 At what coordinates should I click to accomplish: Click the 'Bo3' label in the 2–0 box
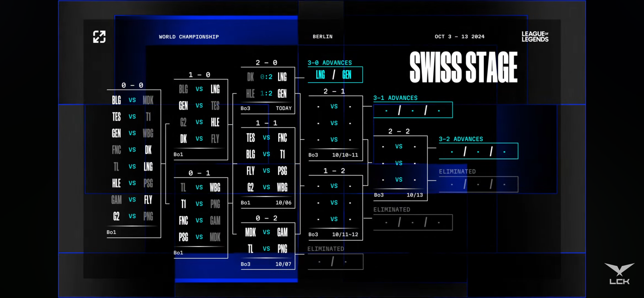[x=245, y=108]
